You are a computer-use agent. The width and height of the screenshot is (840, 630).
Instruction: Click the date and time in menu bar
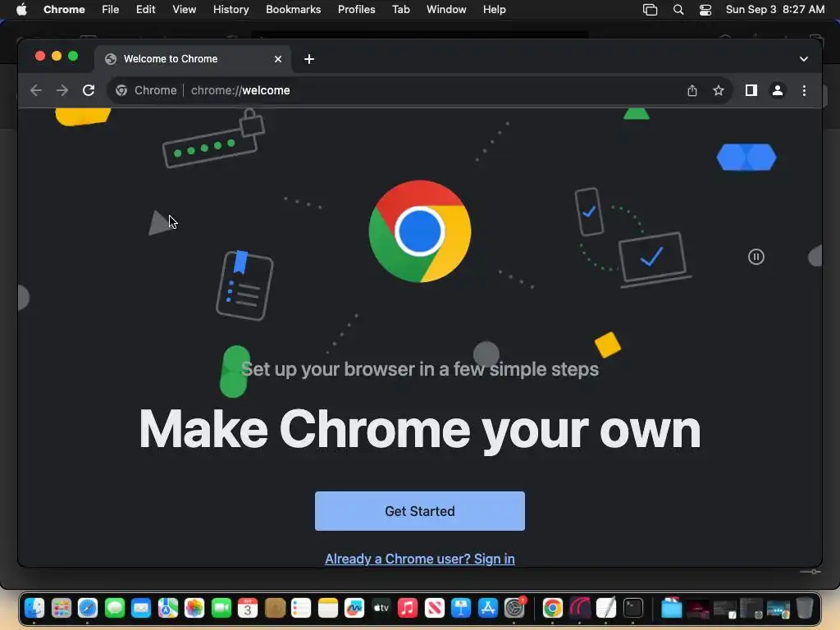point(774,10)
